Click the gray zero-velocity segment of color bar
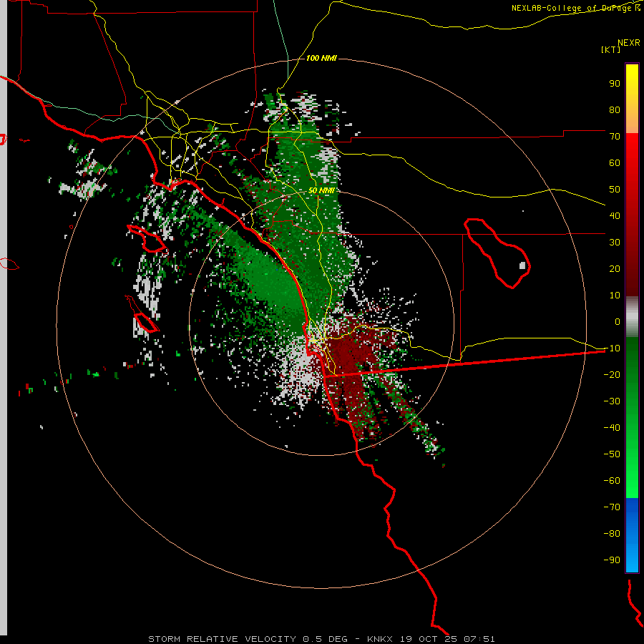The image size is (644, 644). click(632, 317)
